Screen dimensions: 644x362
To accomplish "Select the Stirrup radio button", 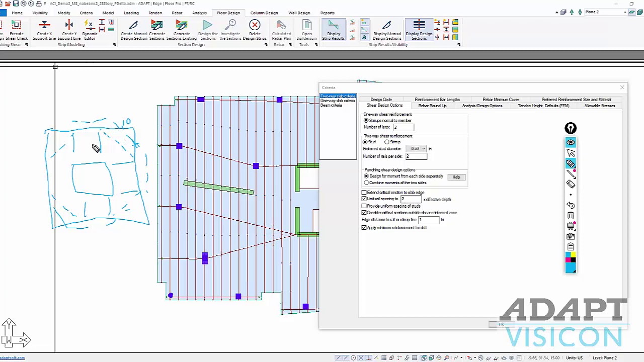I will (386, 142).
